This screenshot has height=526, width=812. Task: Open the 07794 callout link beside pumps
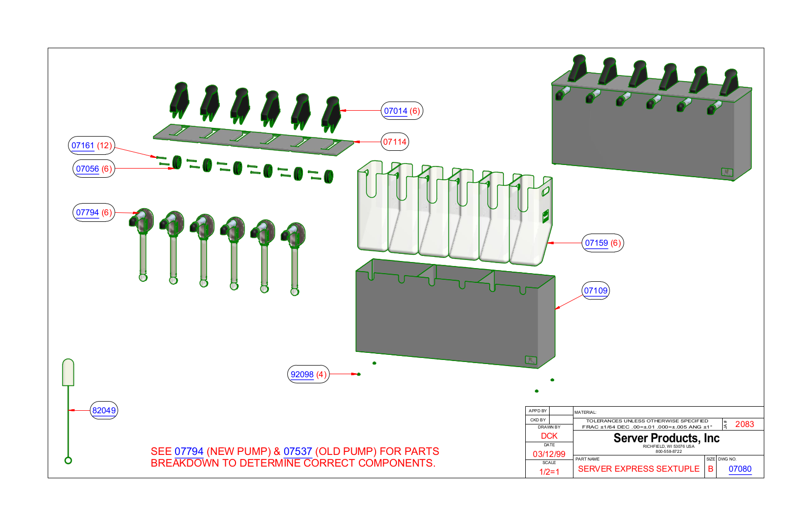[x=87, y=213]
